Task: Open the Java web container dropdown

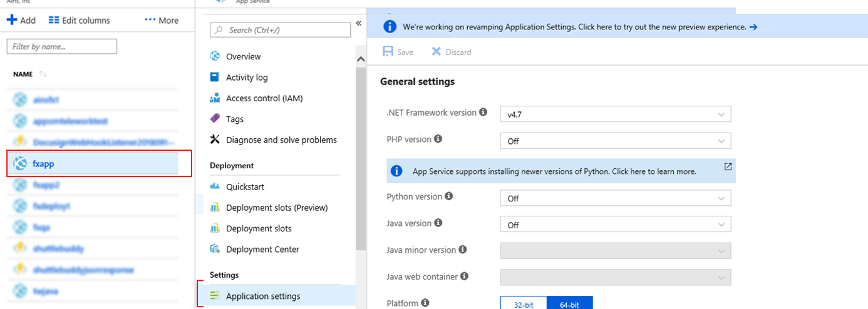Action: 615,277
